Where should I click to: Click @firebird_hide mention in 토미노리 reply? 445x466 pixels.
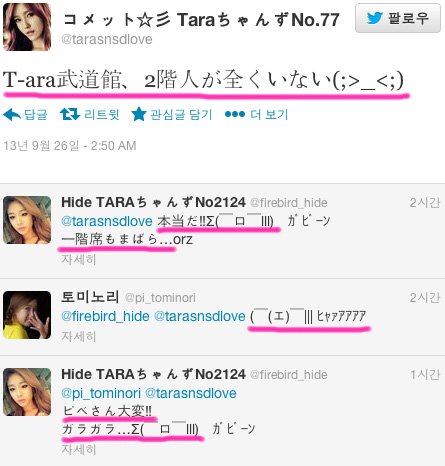pyautogui.click(x=105, y=316)
